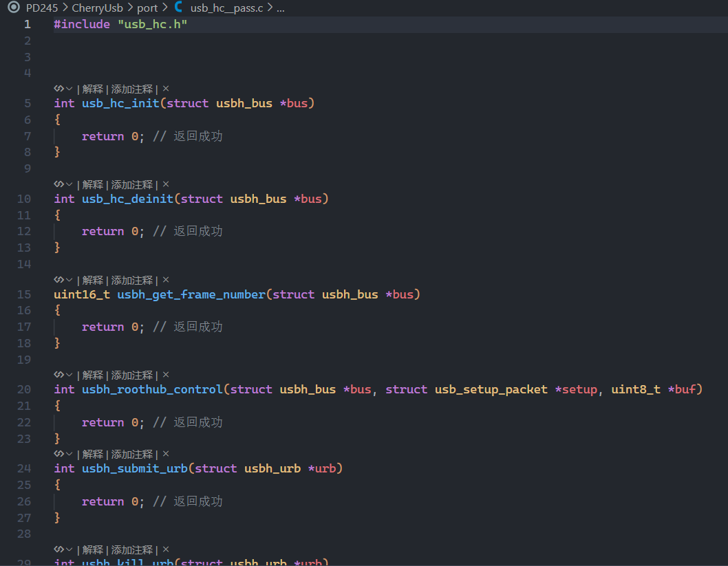
Task: Click line number 20 in the gutter
Action: click(24, 389)
